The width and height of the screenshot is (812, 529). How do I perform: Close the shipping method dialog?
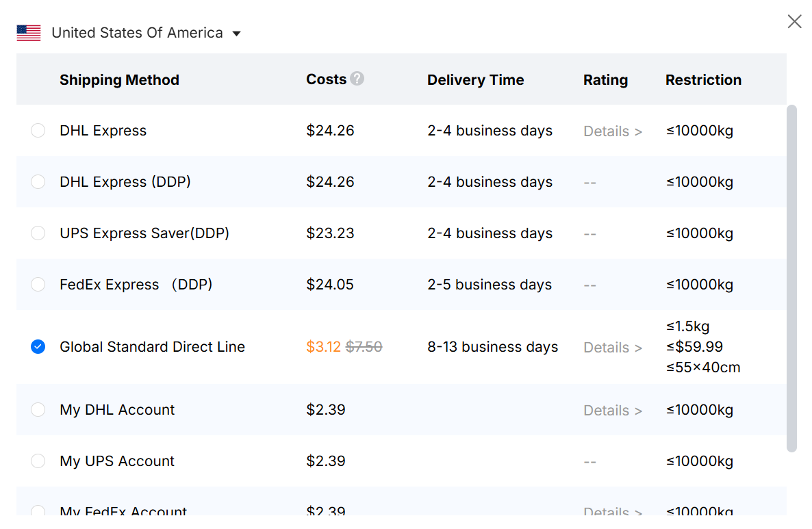pyautogui.click(x=794, y=22)
